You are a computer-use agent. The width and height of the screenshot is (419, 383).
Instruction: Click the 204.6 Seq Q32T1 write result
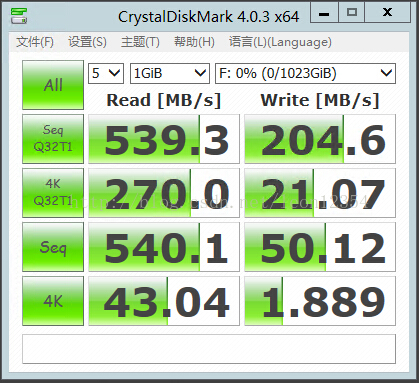pyautogui.click(x=320, y=139)
